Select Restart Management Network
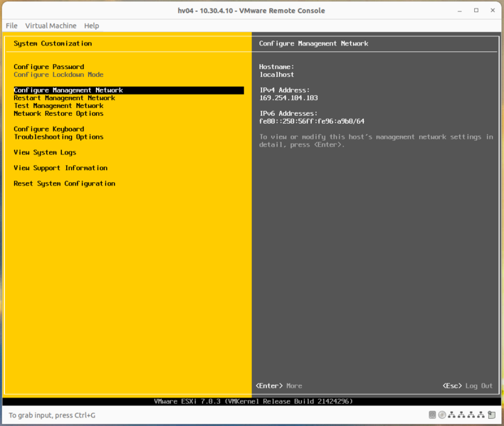Image resolution: width=504 pixels, height=426 pixels. [64, 98]
